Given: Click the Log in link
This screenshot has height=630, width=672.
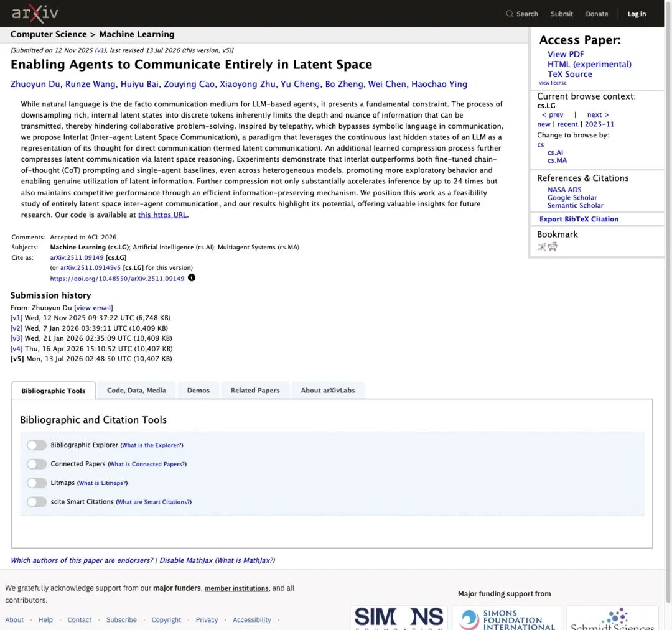Looking at the screenshot, I should pyautogui.click(x=637, y=14).
